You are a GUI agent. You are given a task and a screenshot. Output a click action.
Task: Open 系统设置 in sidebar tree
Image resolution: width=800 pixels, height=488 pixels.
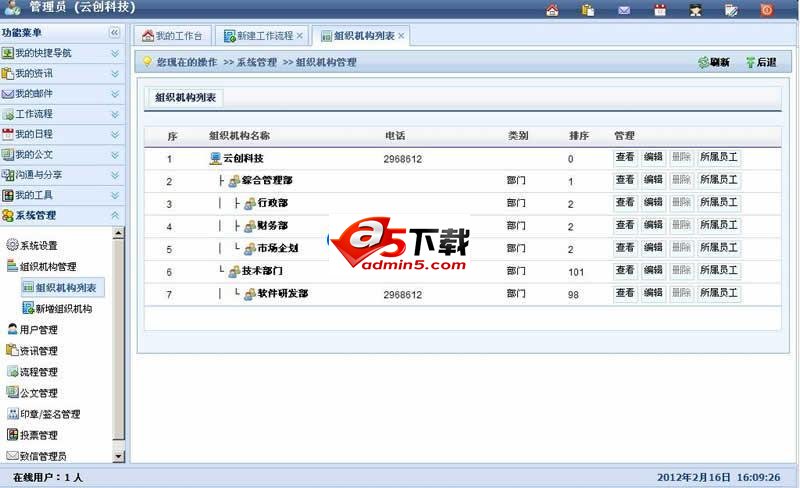pyautogui.click(x=32, y=246)
